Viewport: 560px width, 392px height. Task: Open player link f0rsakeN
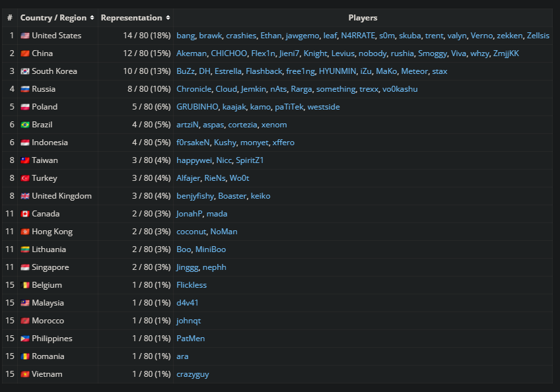193,143
